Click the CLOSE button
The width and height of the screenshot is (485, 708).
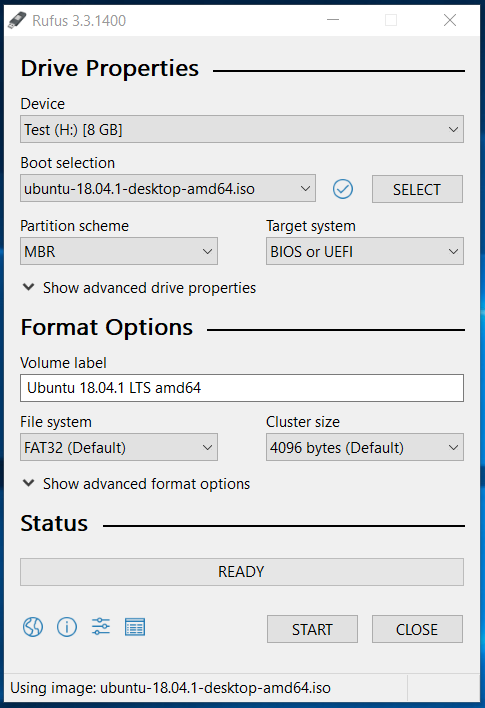pos(417,629)
